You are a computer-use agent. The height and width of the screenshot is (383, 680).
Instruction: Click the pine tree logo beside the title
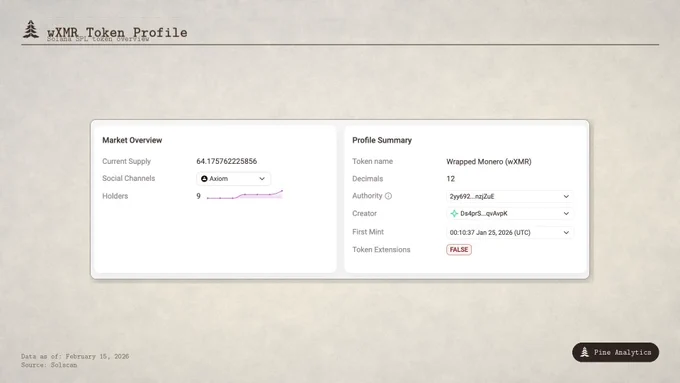[x=30, y=29]
